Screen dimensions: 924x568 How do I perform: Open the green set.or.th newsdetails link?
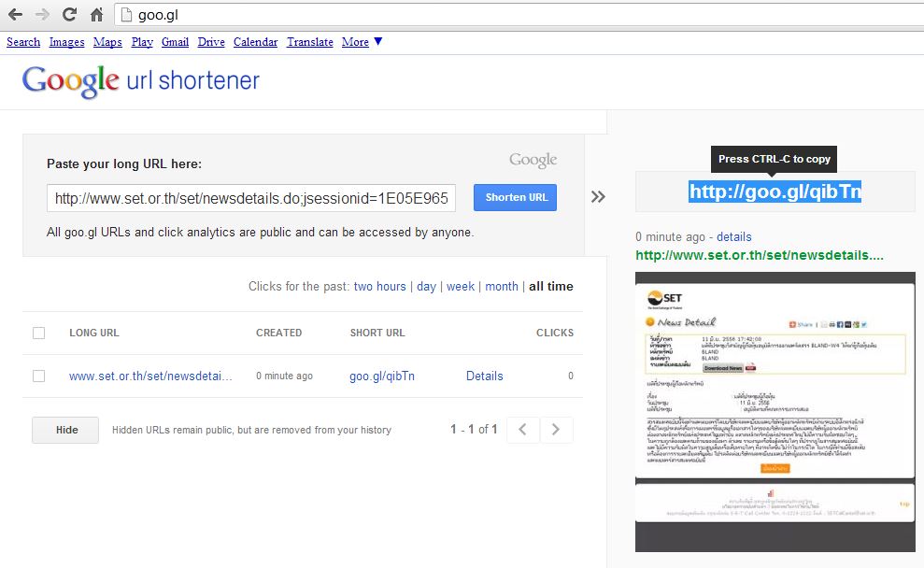(759, 255)
